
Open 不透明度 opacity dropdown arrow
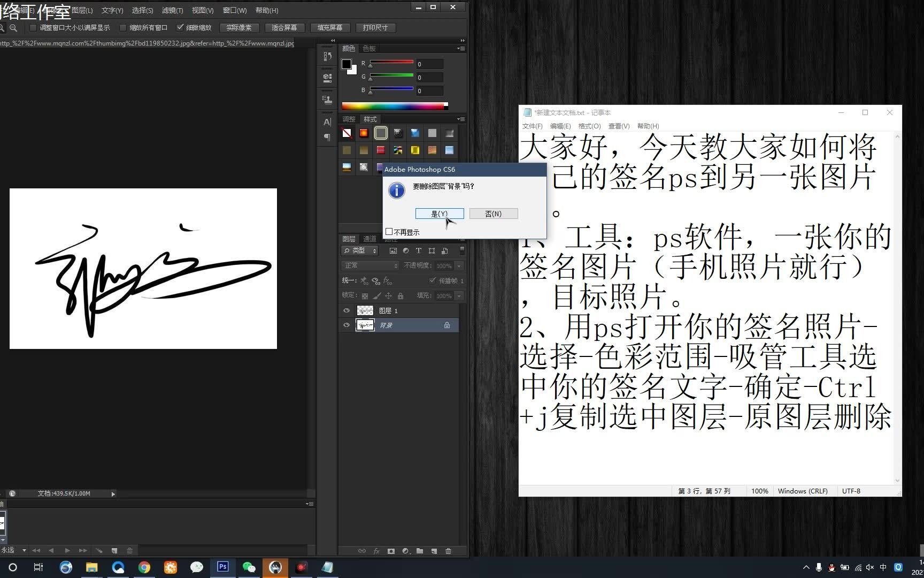[459, 265]
